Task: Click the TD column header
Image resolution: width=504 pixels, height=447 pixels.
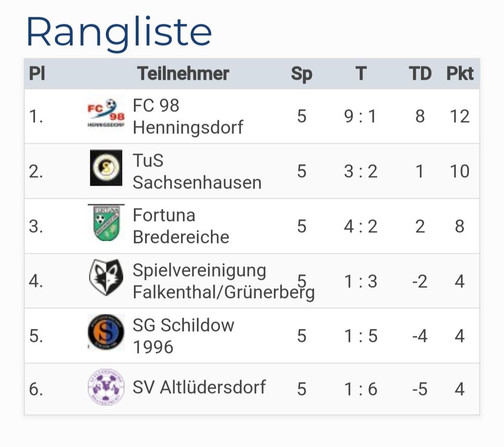Action: point(420,73)
